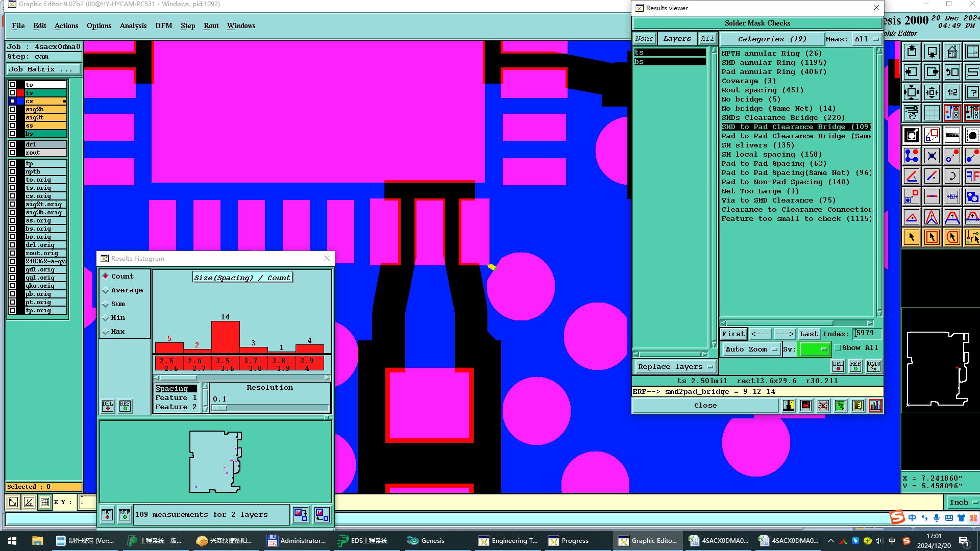Select the Average radio option
The width and height of the screenshot is (980, 551).
point(106,290)
